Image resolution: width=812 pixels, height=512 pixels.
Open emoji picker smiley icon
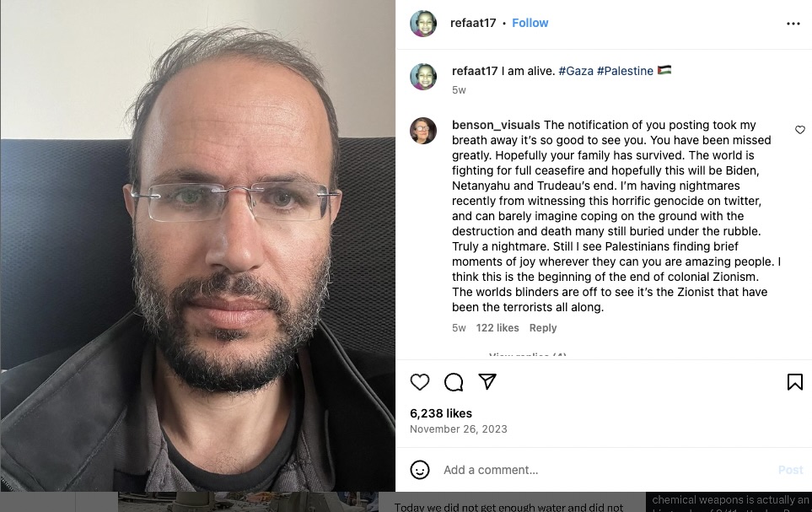(419, 470)
